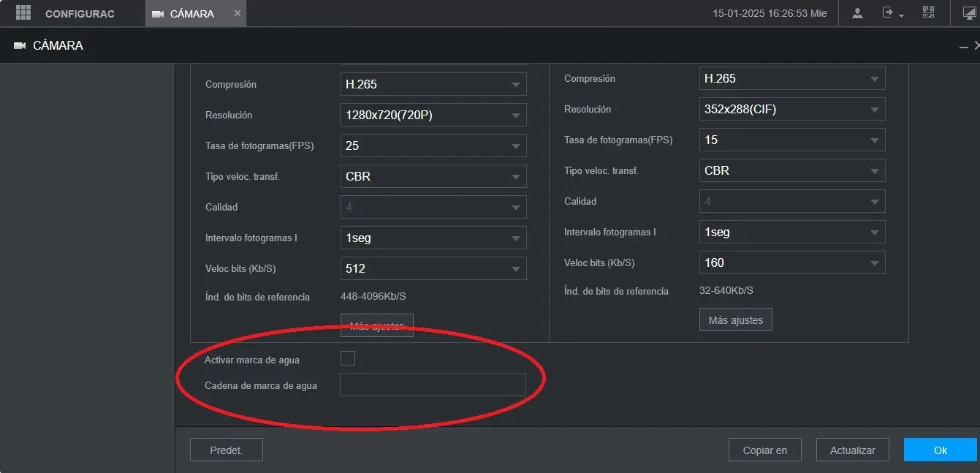Click the Actualizar button
The width and height of the screenshot is (980, 473).
(x=853, y=450)
